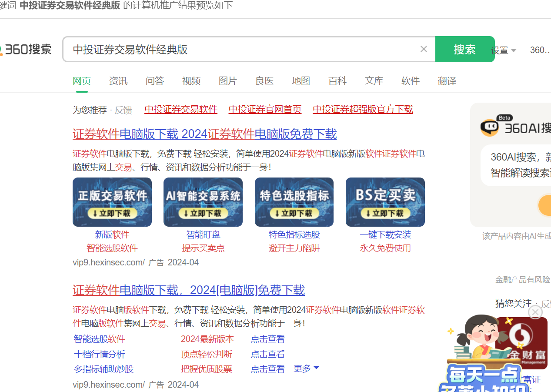Click the first vip9.hexinsec.com/ URL text
551x392 pixels.
click(x=109, y=262)
